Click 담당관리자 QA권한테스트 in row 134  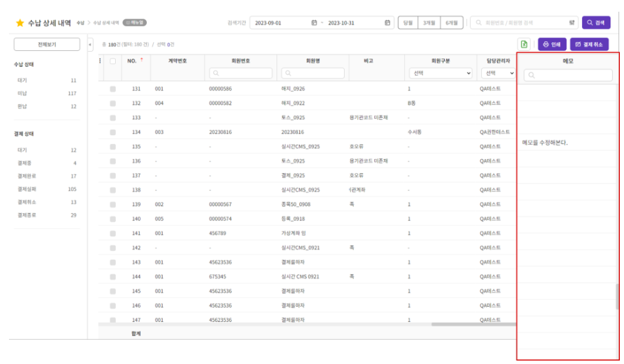click(x=494, y=132)
